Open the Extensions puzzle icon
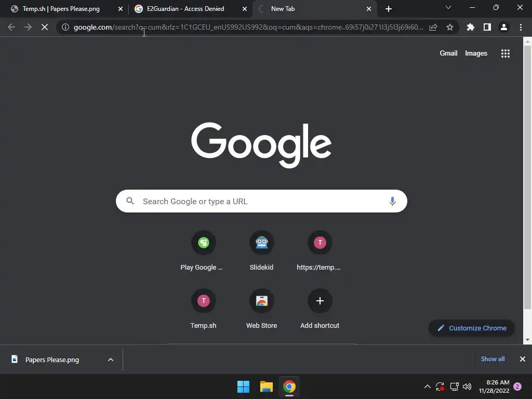Image resolution: width=532 pixels, height=399 pixels. tap(471, 27)
